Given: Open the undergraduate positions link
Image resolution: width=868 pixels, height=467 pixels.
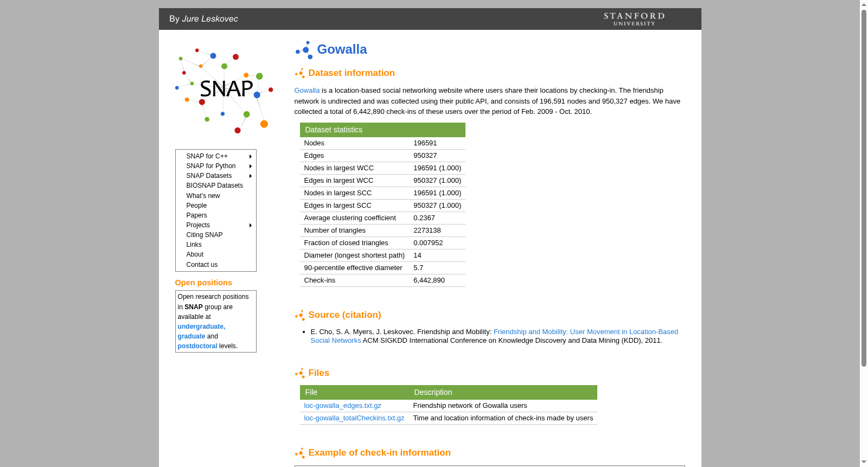Looking at the screenshot, I should [201, 327].
